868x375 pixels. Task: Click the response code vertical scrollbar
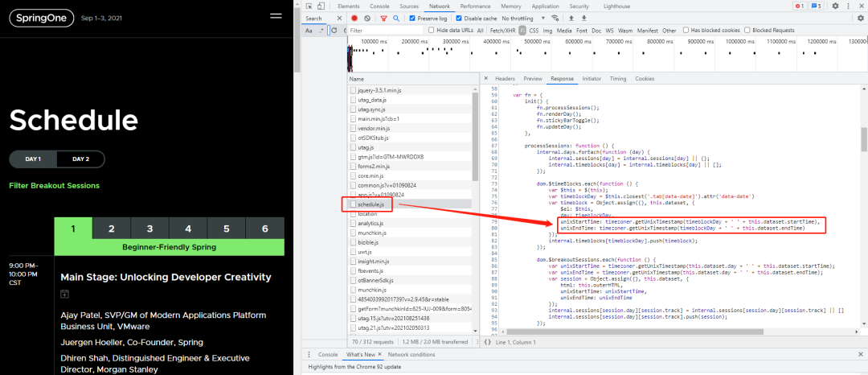[864, 138]
